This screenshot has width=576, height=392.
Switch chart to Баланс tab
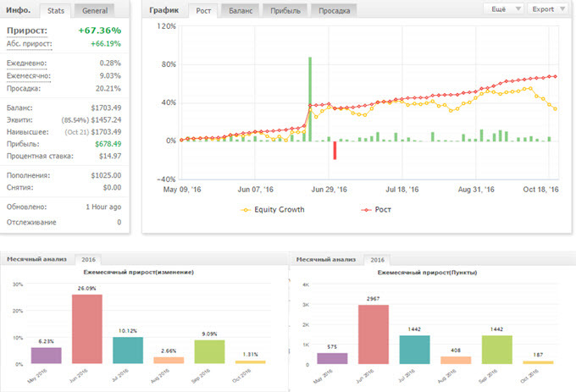point(241,11)
